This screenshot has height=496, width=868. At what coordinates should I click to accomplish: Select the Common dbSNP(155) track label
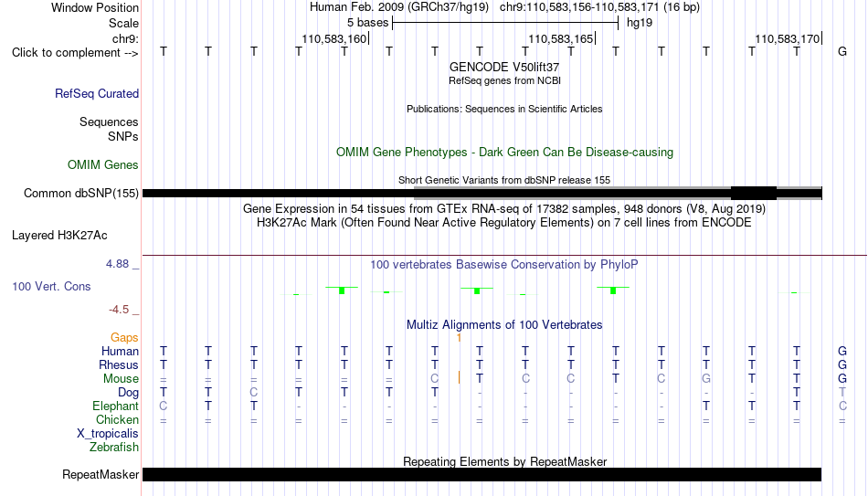click(x=80, y=194)
